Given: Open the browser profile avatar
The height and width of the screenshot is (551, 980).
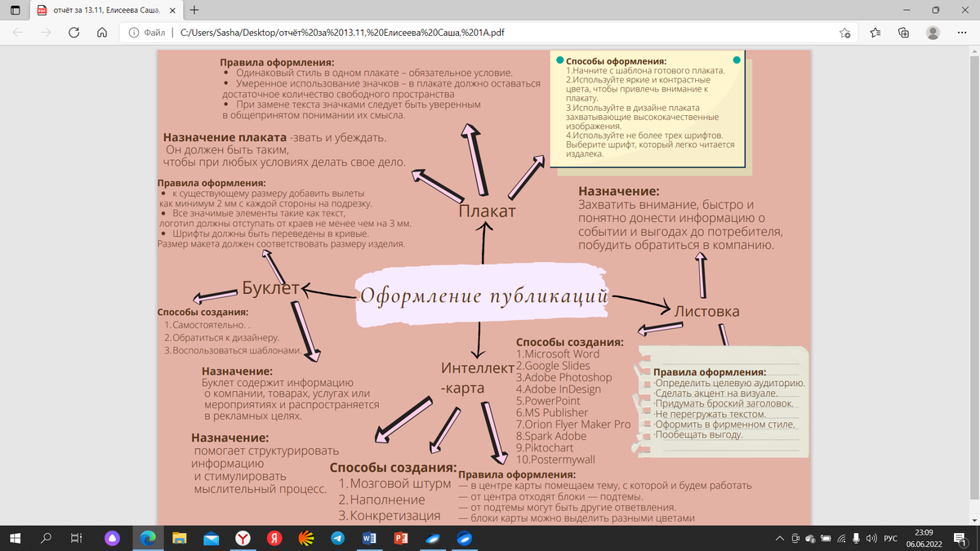Looking at the screenshot, I should point(931,33).
